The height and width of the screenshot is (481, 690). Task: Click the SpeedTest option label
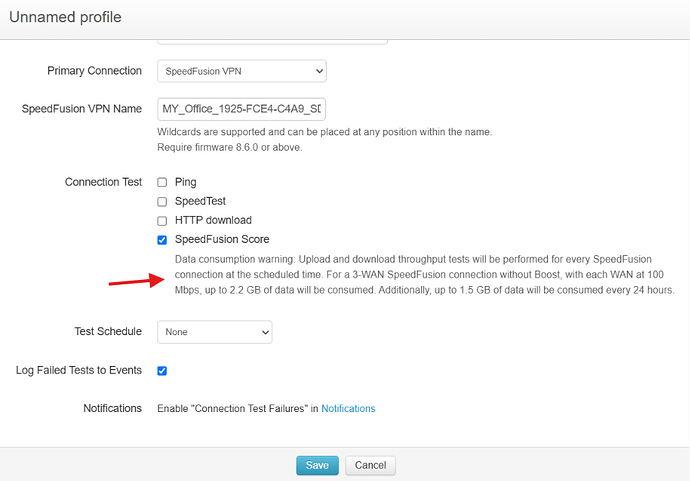point(200,201)
